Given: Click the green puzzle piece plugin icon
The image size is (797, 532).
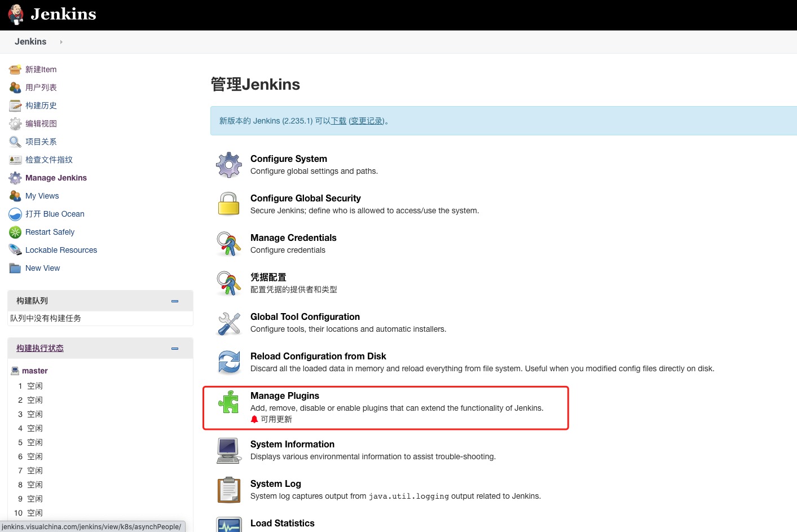Looking at the screenshot, I should [229, 402].
